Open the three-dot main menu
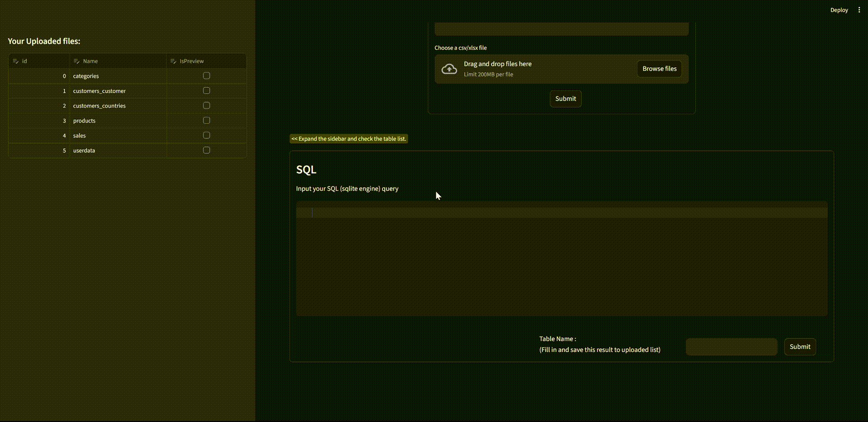The image size is (868, 422). tap(859, 10)
